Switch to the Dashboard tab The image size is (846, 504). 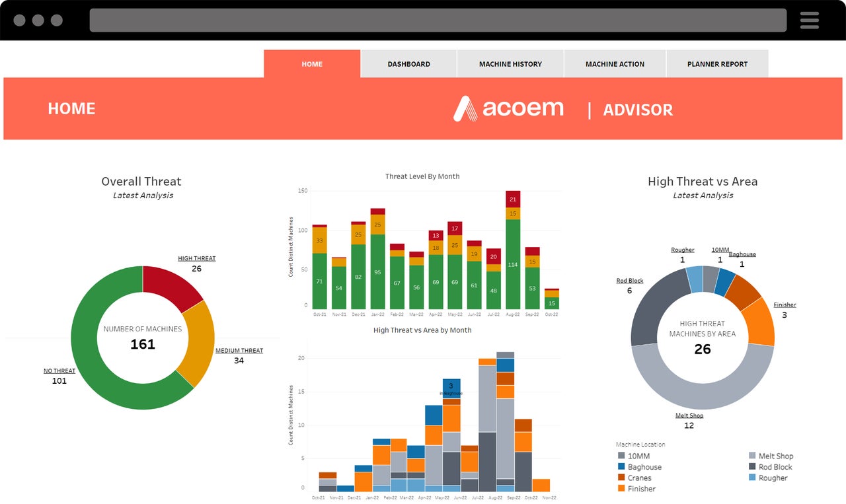coord(408,64)
